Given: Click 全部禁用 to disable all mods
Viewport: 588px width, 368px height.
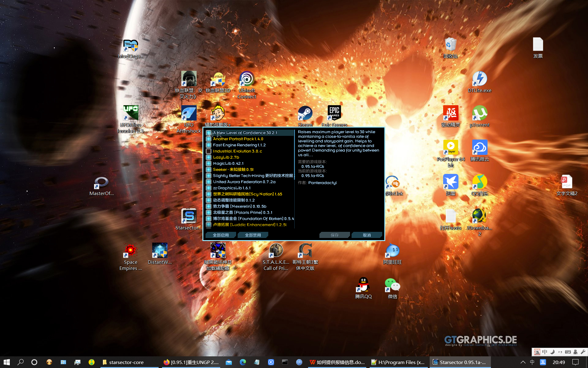Looking at the screenshot, I should point(253,235).
